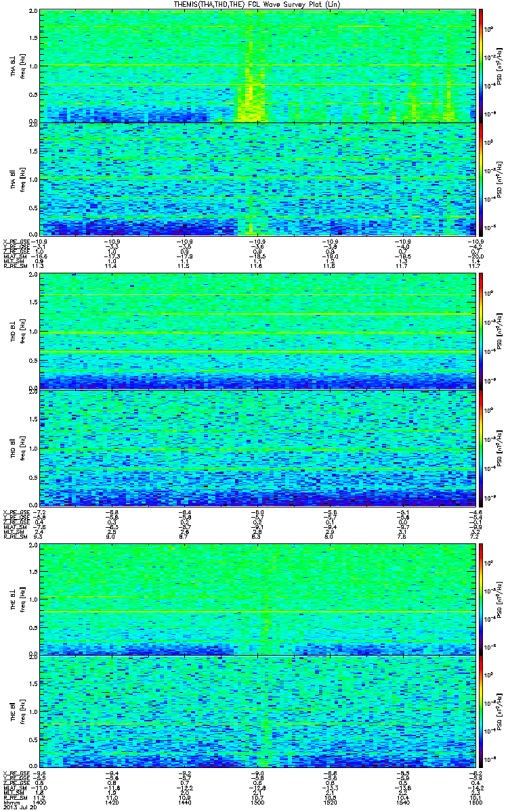
Task: Select the THA B-perpendicular spectrogram panel
Action: coord(257,66)
